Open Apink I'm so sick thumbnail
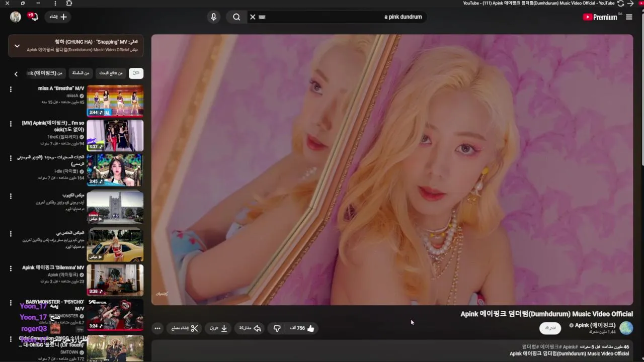The width and height of the screenshot is (644, 362). 115,135
